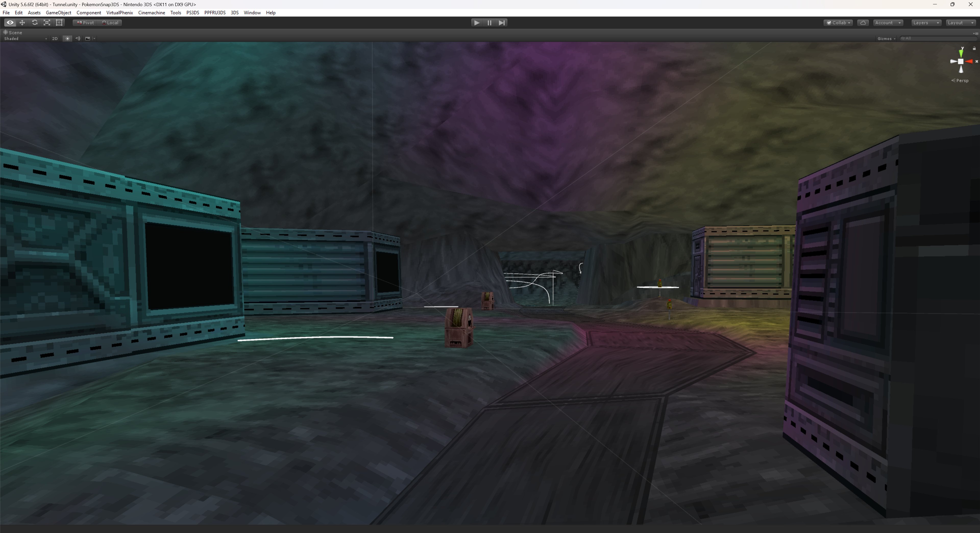Open the Window menu

[x=252, y=13]
